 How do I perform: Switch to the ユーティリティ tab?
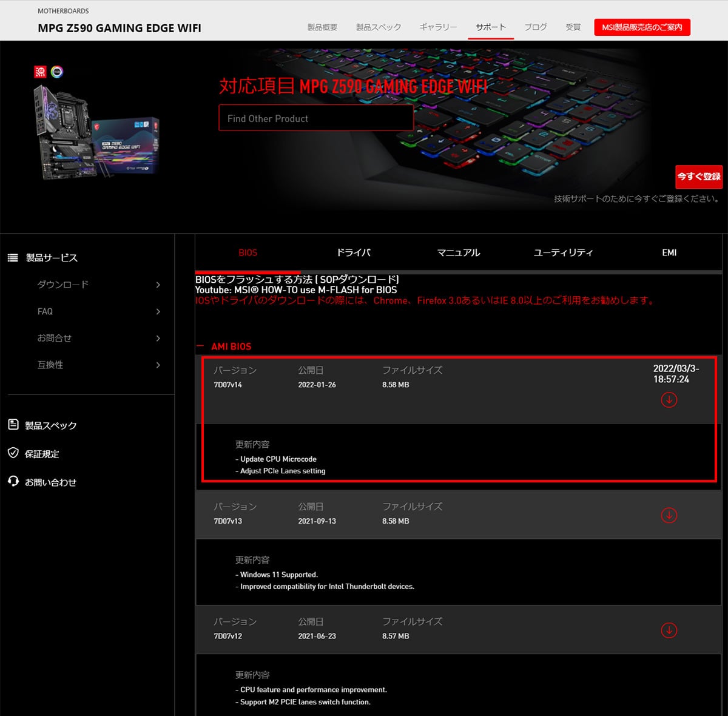[564, 252]
